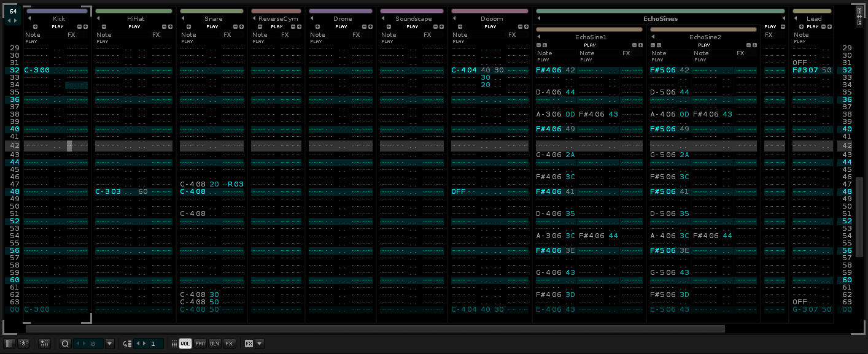The image size is (868, 354).
Task: Toggle the VOL column visibility
Action: [185, 344]
